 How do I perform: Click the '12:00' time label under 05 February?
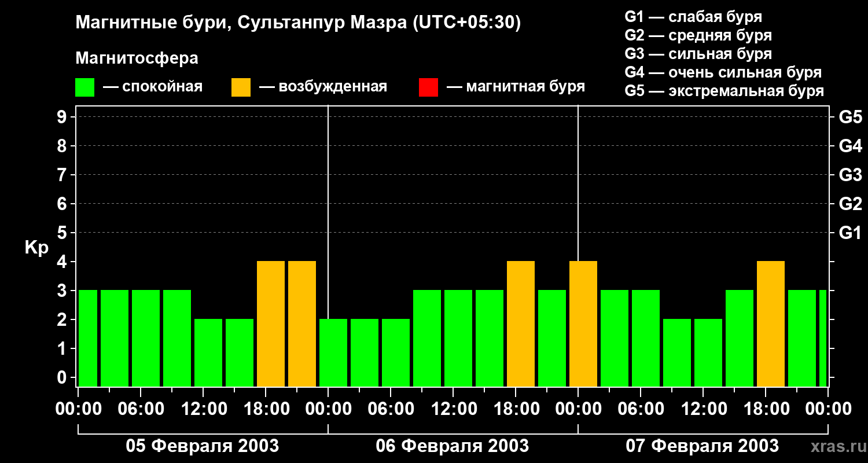pyautogui.click(x=203, y=409)
